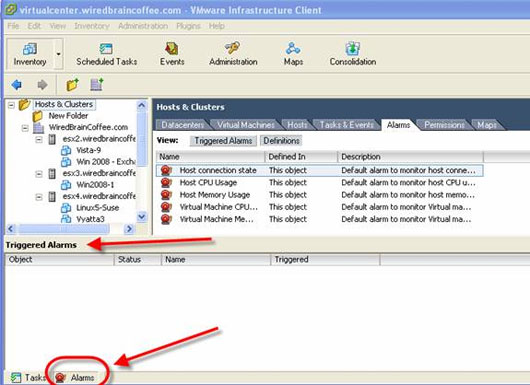This screenshot has width=530, height=385.
Task: Switch to the Permissions tab
Action: [444, 125]
